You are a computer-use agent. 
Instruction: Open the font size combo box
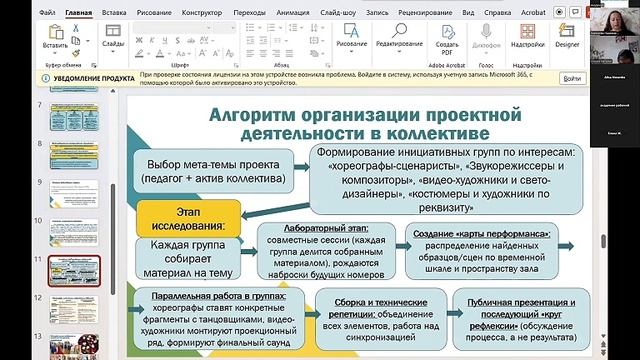[224, 28]
